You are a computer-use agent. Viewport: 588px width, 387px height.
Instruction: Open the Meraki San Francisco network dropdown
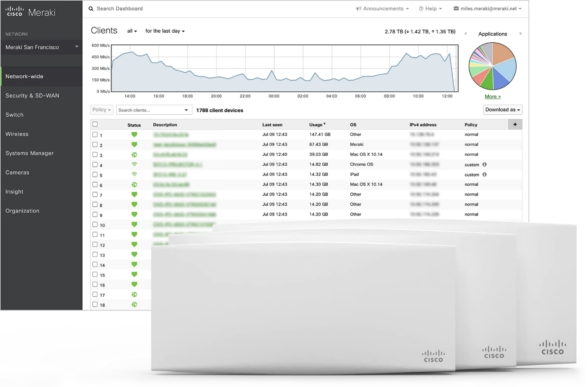(41, 47)
